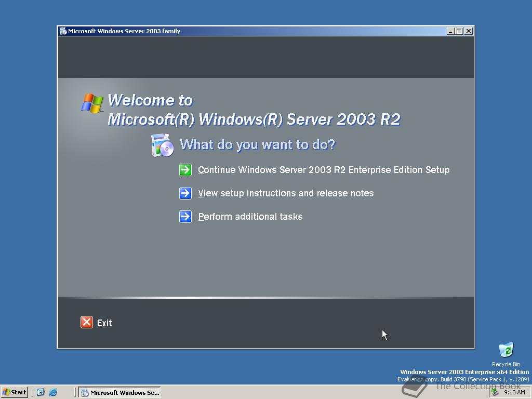Click the clock showing 9:10 AM

click(x=514, y=392)
